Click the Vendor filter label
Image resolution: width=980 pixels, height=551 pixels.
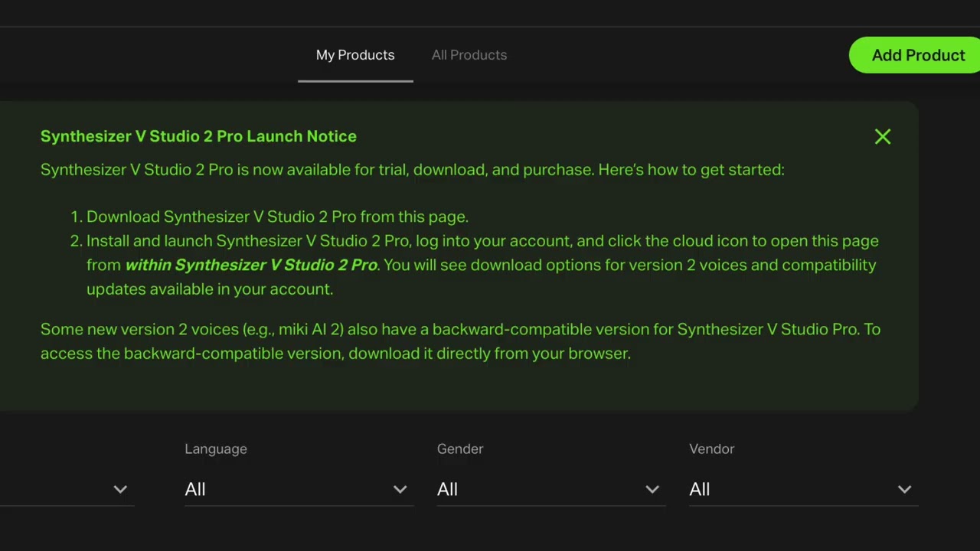point(712,449)
